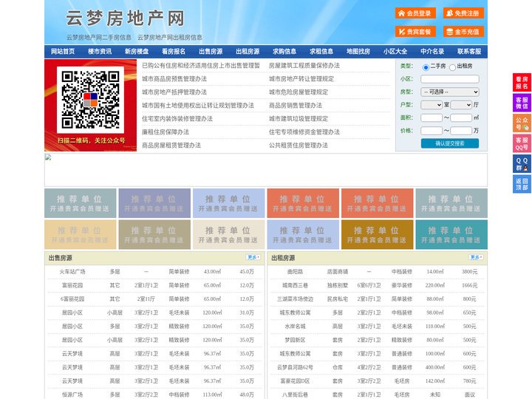Open link 廉租住房保障办法

pyautogui.click(x=166, y=132)
